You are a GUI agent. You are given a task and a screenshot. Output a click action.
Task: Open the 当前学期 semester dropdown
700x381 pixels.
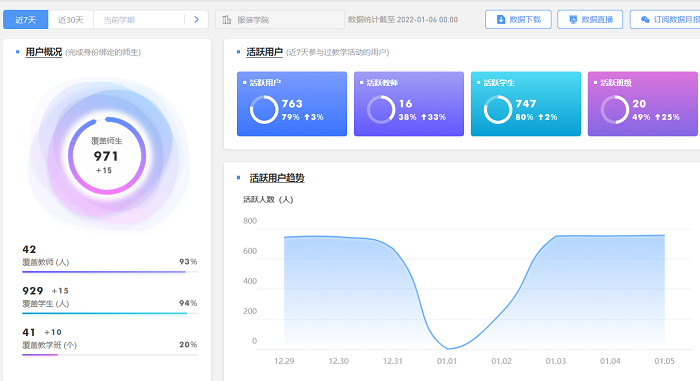point(139,20)
